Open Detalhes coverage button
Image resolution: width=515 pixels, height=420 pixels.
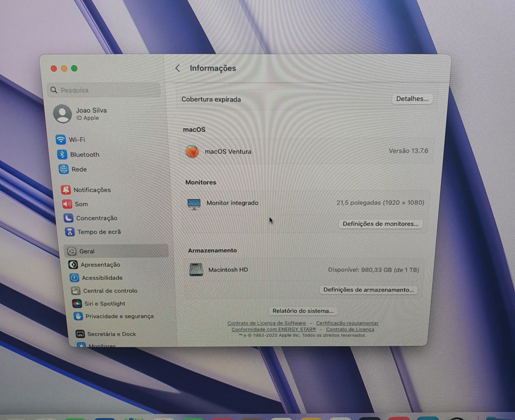pyautogui.click(x=412, y=99)
